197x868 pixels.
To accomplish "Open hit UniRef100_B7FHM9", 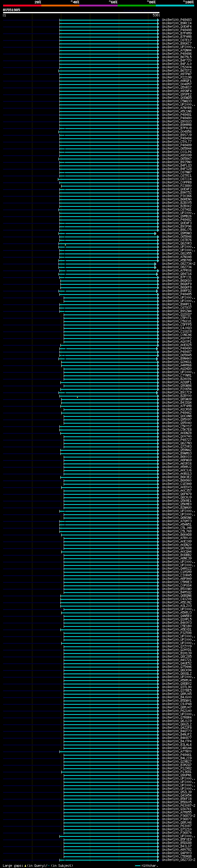I will click(177, 33).
